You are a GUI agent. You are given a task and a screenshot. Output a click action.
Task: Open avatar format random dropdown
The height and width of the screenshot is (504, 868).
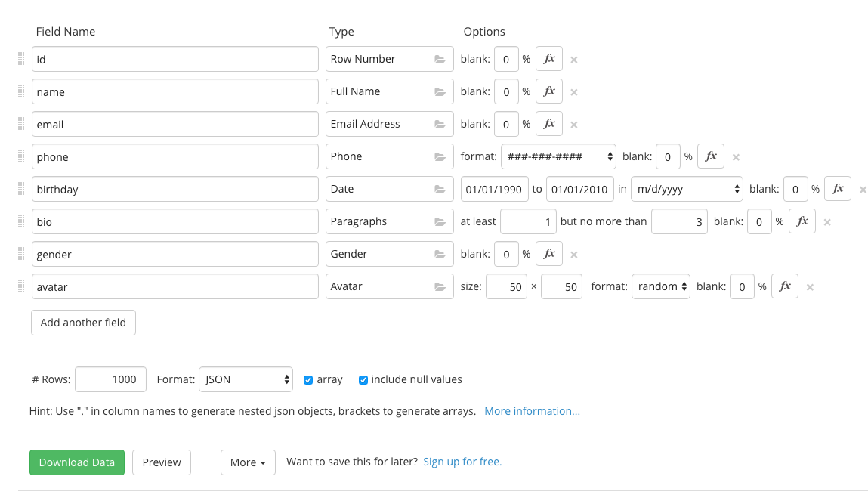(661, 286)
